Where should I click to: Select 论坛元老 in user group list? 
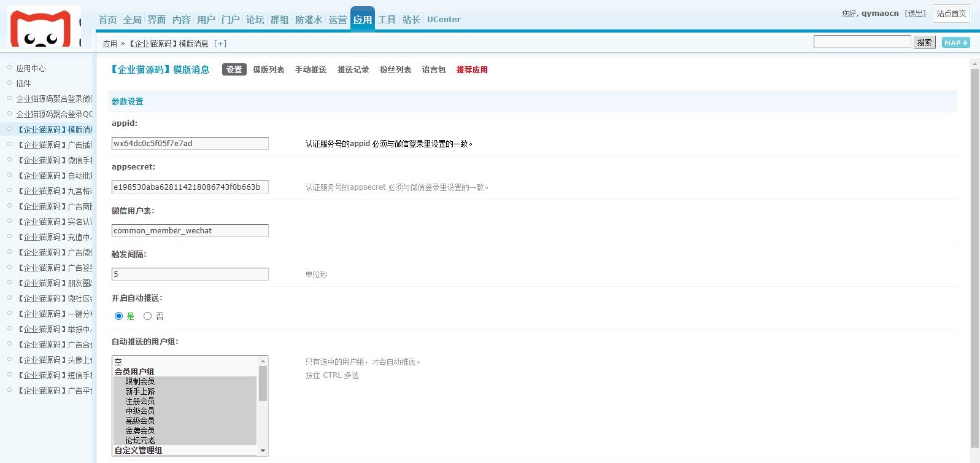(185, 440)
